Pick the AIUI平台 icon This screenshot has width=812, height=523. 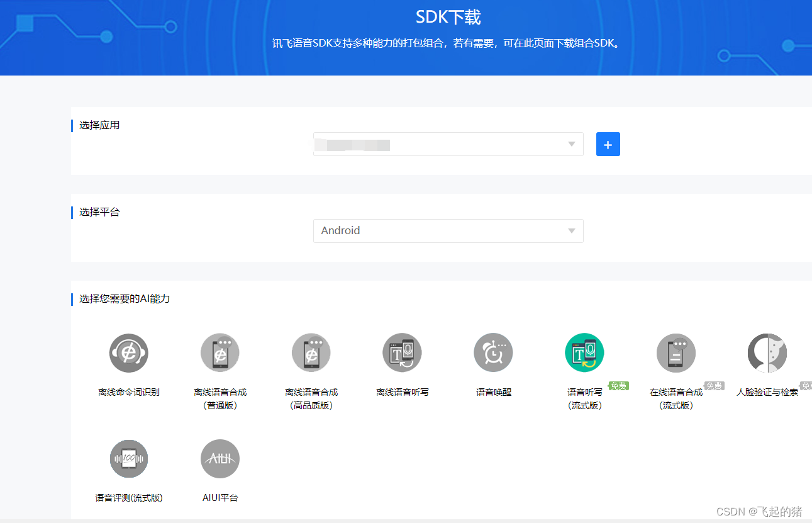tap(220, 459)
